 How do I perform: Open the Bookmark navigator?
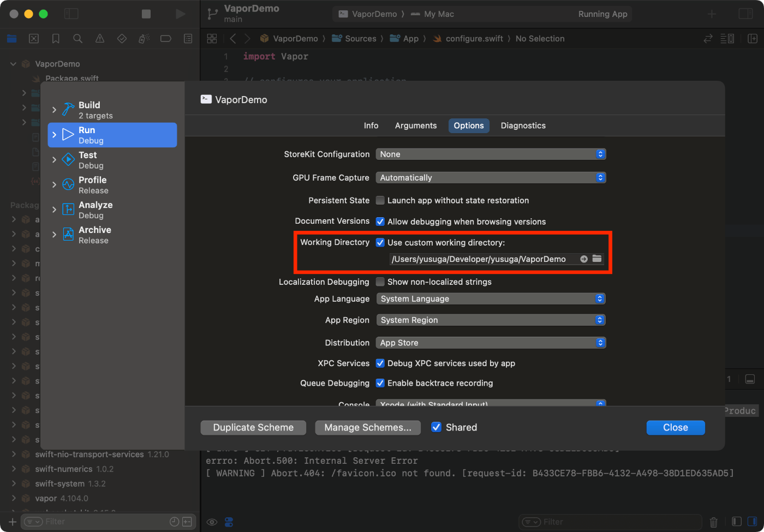tap(56, 39)
